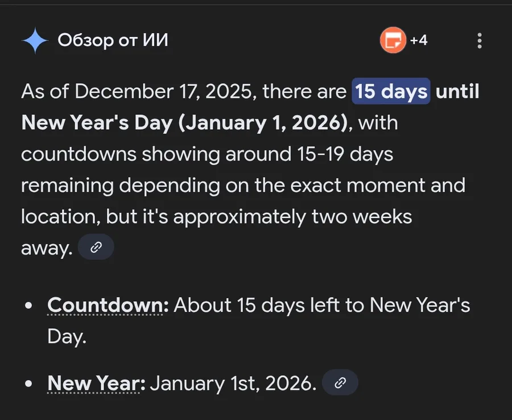Click the link chip after "away."

96,248
